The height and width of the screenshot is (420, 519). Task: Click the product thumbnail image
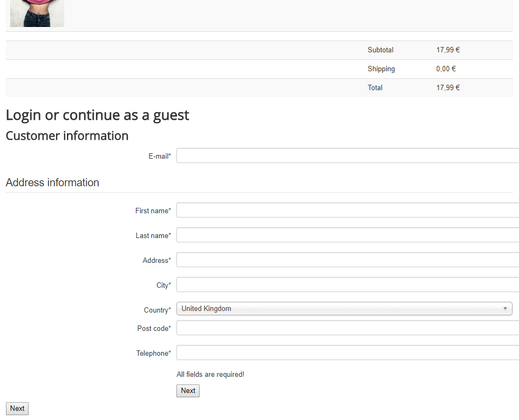click(37, 13)
